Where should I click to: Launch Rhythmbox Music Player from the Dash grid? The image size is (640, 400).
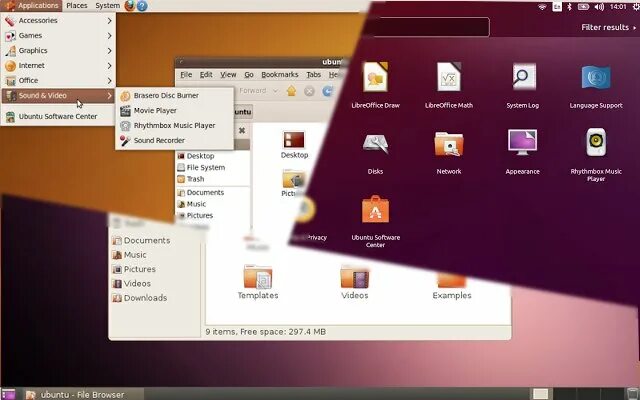pos(596,154)
